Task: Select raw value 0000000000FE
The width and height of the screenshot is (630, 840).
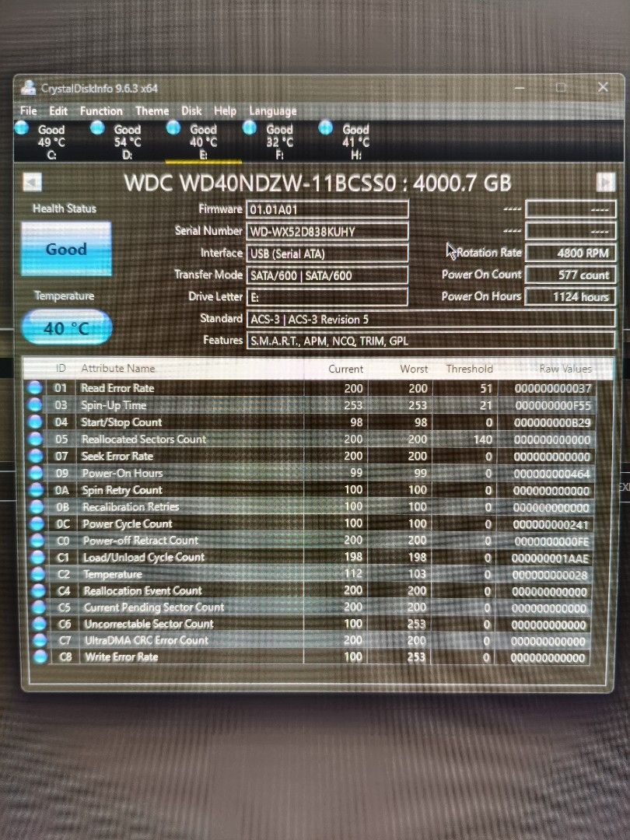Action: click(551, 541)
